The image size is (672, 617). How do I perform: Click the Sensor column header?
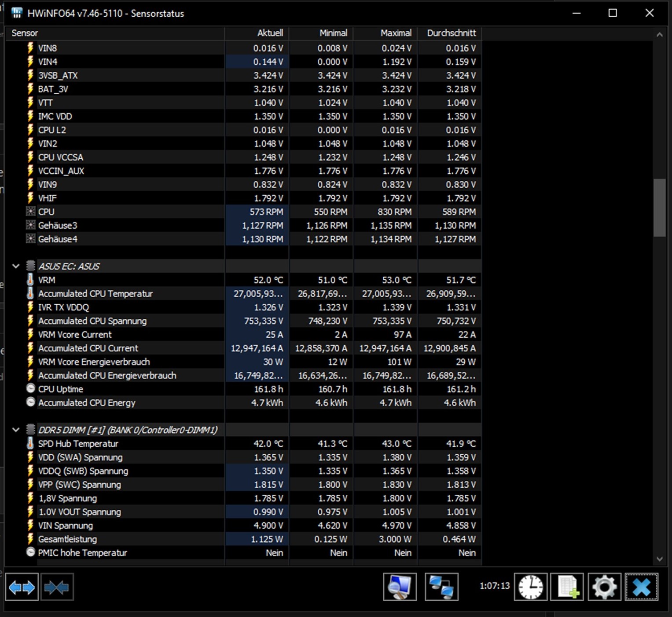coord(114,33)
